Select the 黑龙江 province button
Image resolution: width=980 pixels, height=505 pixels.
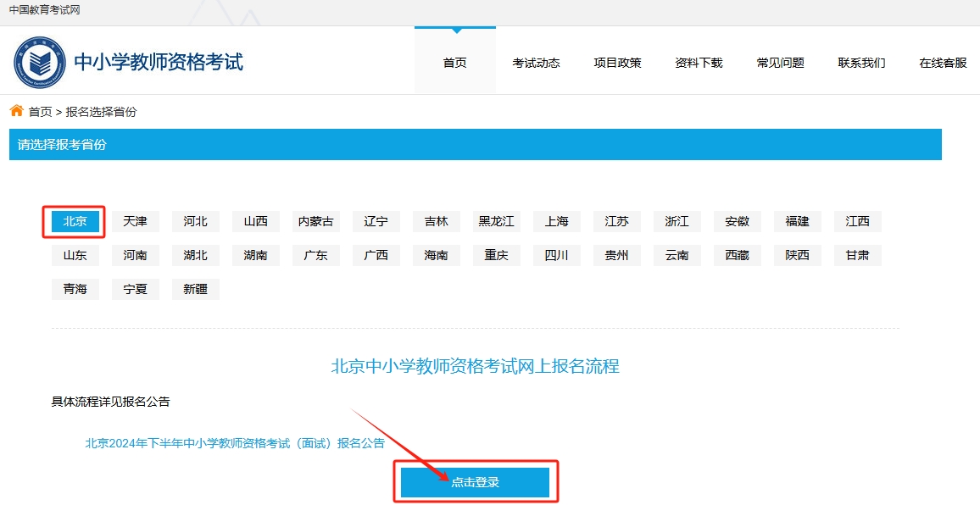click(496, 221)
